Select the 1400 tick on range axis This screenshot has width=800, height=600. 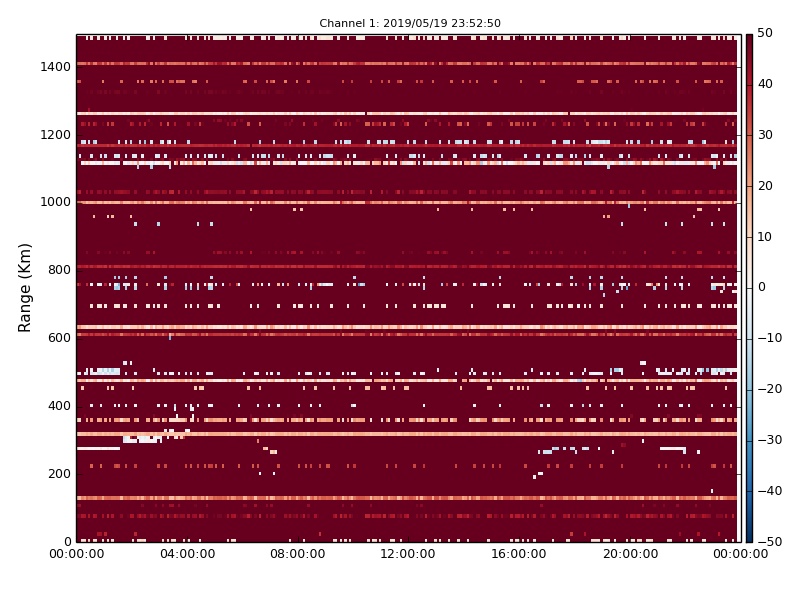(x=56, y=67)
